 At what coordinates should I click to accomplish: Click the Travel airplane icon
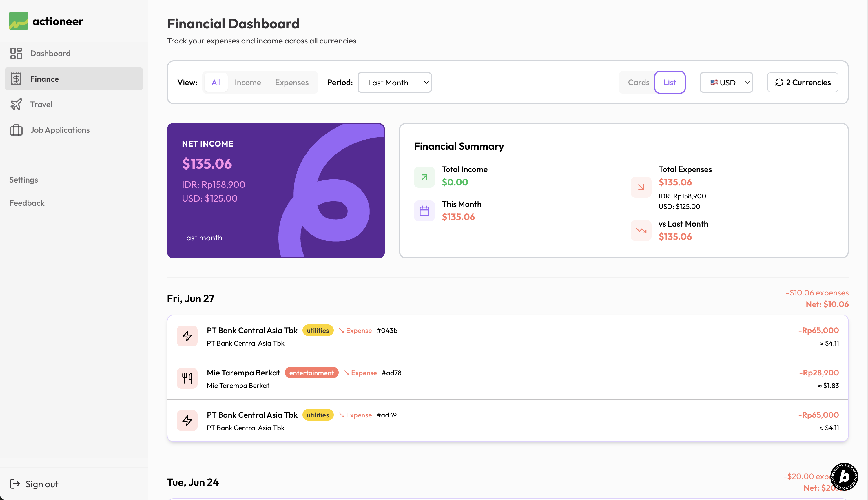(x=16, y=104)
